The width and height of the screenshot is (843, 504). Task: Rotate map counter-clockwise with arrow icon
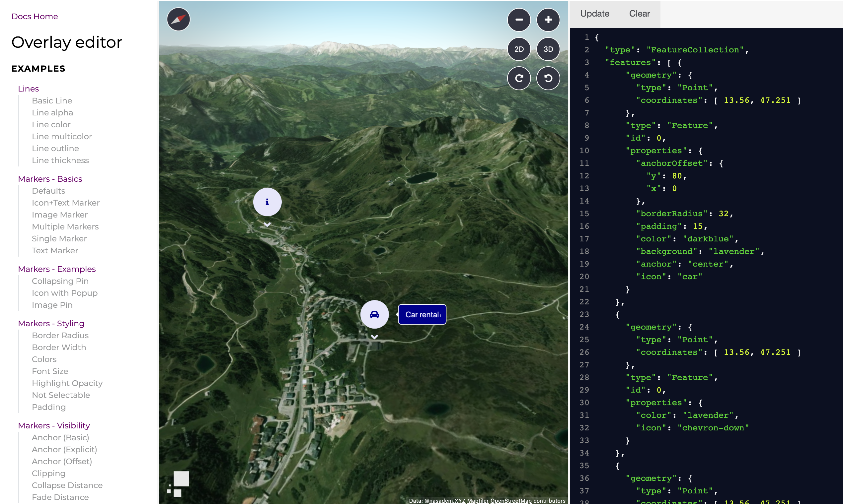coord(548,78)
